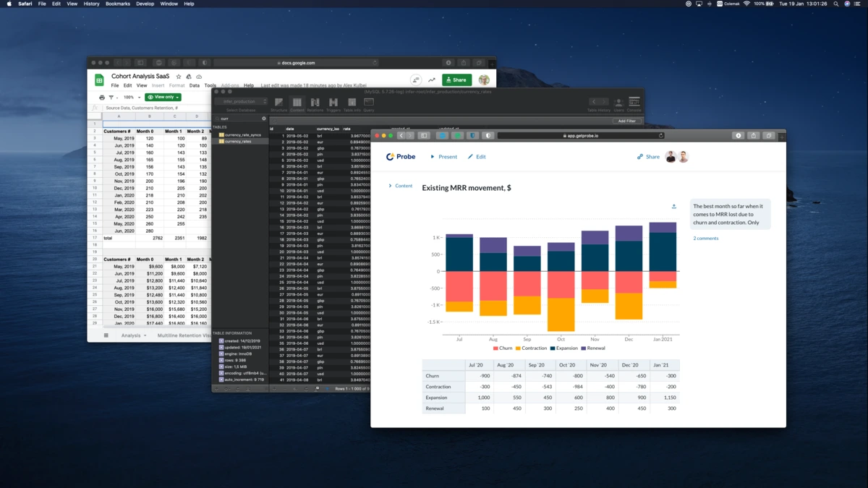Image resolution: width=868 pixels, height=488 pixels.
Task: Open the Triggers view icon
Action: 333,104
